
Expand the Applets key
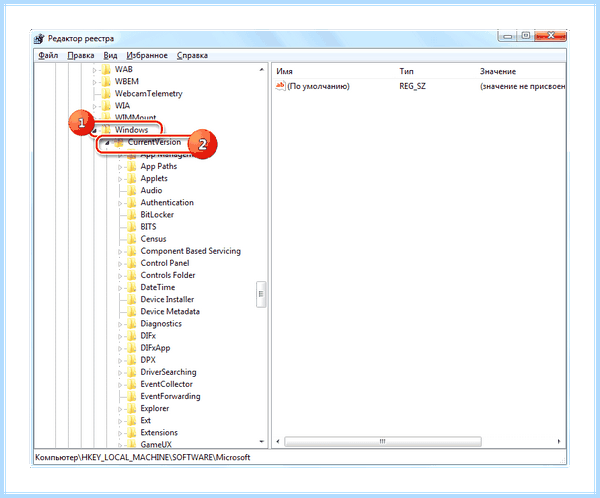click(120, 180)
